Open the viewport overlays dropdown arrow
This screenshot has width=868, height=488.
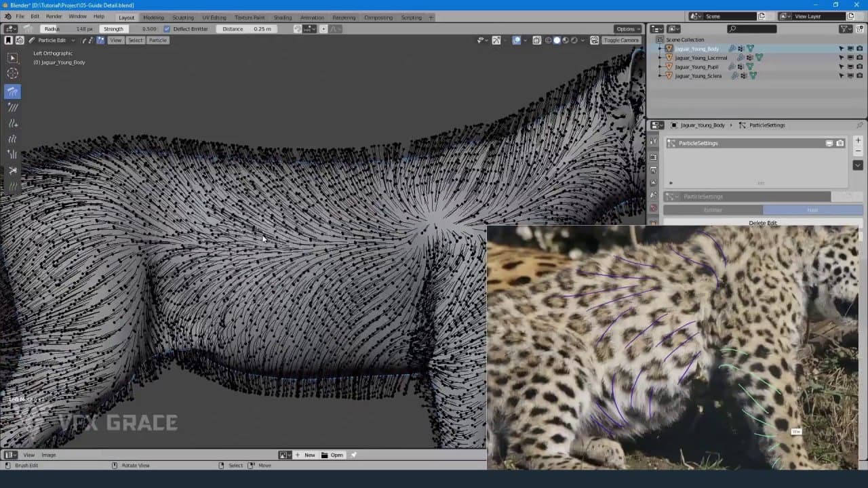(526, 40)
